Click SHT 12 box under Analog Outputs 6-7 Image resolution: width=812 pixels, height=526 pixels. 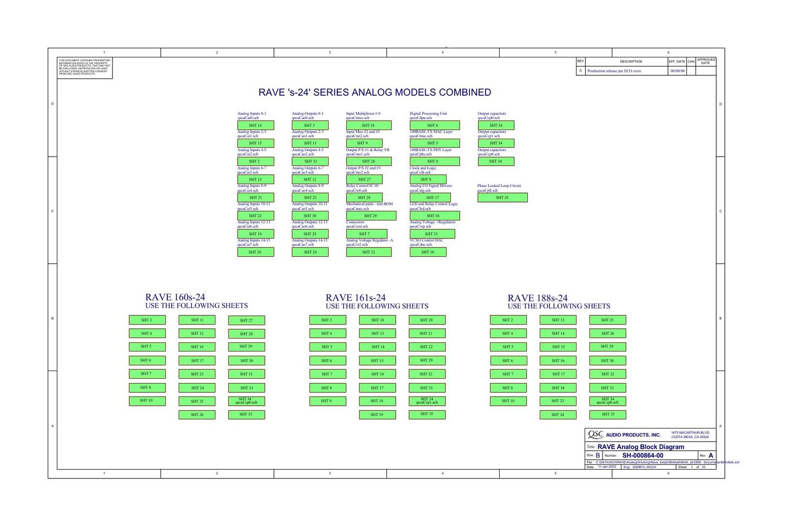tap(310, 179)
